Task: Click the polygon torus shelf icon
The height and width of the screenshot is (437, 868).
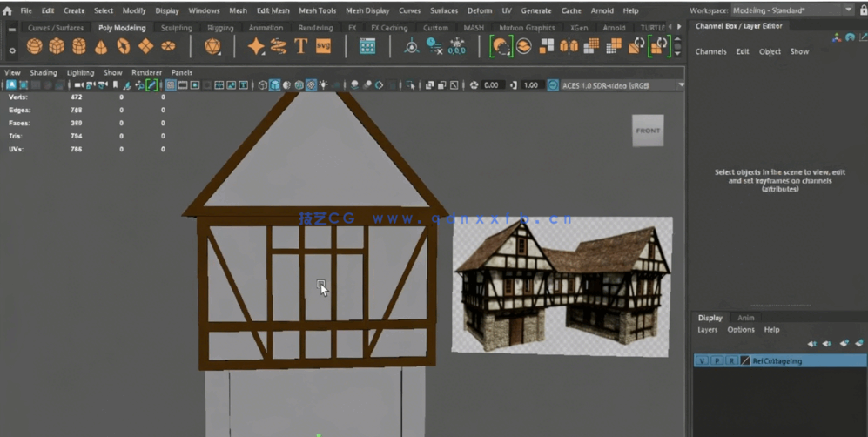Action: (124, 46)
